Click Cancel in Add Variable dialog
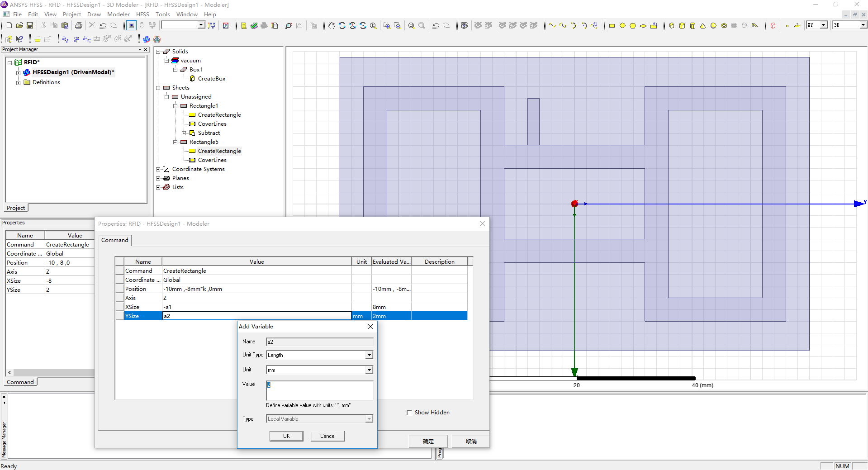 (x=327, y=436)
